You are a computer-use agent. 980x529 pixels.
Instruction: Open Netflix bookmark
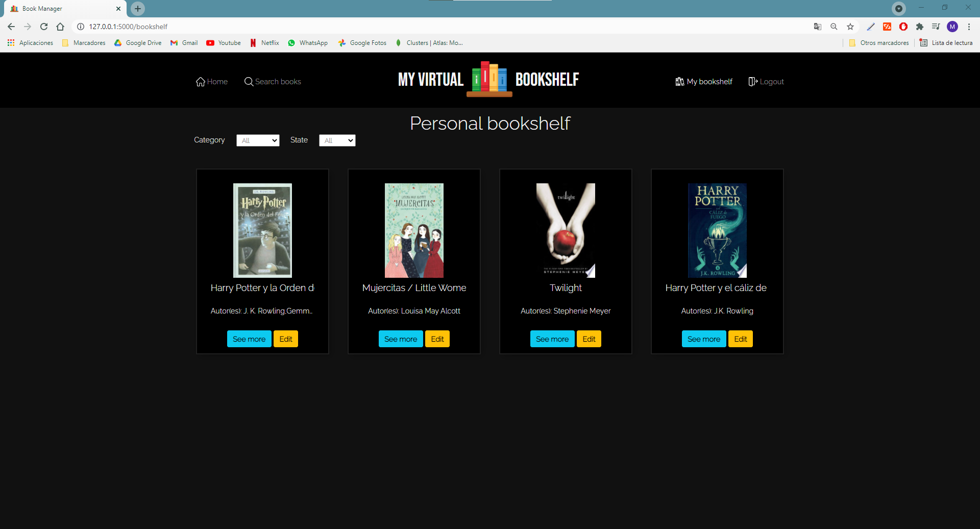coord(264,43)
